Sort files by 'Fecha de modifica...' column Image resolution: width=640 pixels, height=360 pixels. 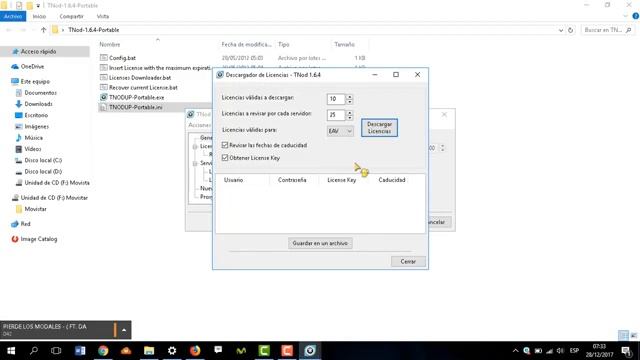point(246,44)
